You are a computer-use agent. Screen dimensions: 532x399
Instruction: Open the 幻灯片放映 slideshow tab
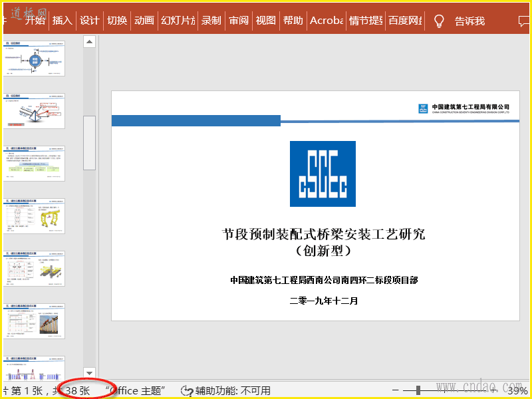point(178,21)
